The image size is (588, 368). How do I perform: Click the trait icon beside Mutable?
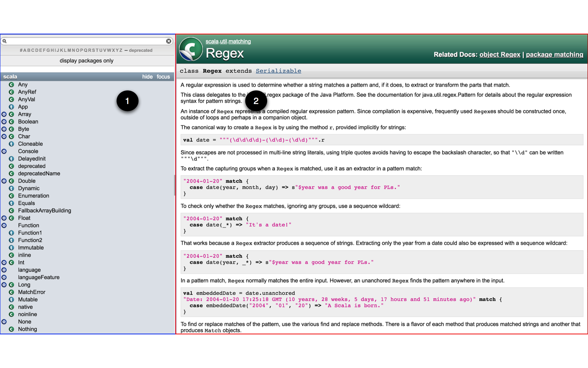point(12,299)
